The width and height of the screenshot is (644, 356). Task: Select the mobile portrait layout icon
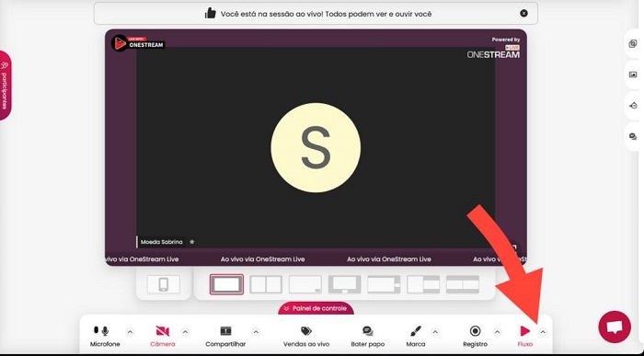[164, 284]
